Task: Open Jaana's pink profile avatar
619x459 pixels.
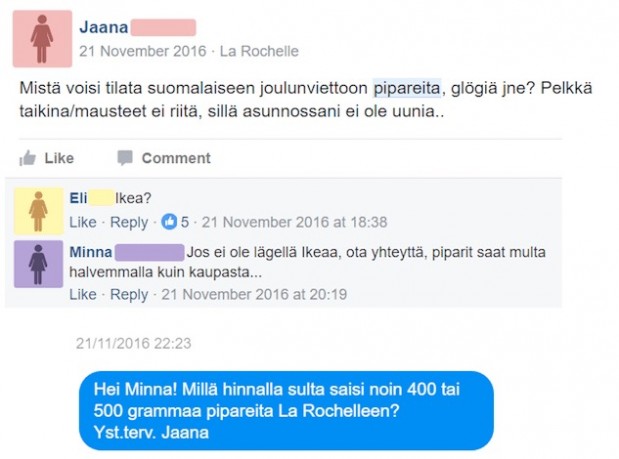Action: 42,39
